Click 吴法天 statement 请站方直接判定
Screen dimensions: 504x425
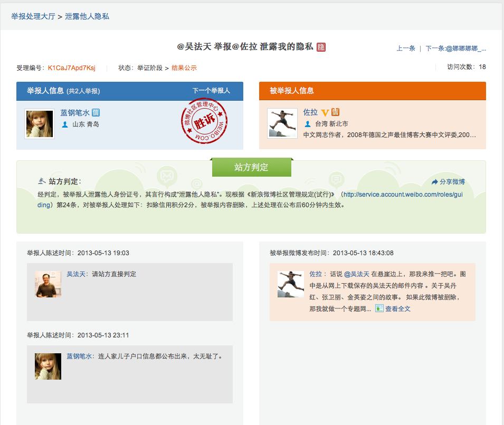point(114,274)
